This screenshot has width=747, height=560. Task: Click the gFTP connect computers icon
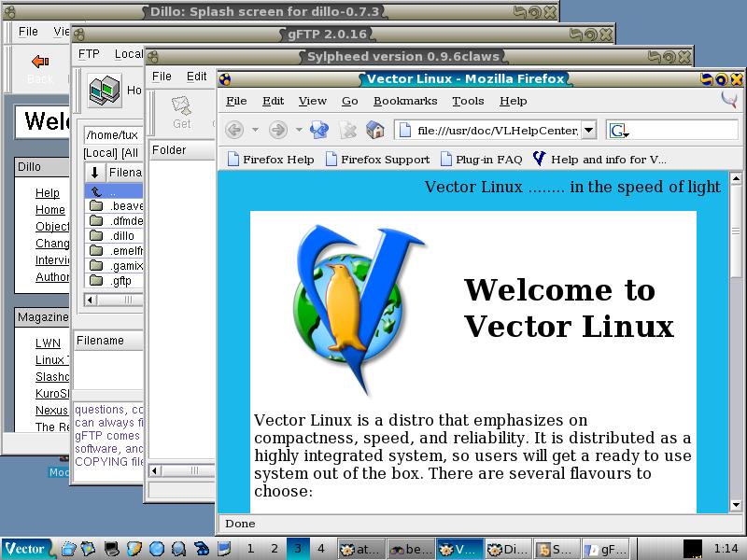point(104,91)
